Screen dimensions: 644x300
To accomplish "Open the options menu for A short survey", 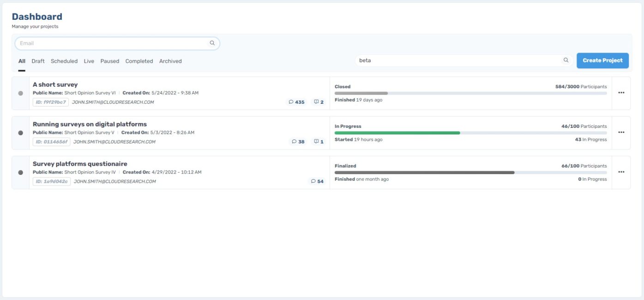I will (x=621, y=92).
